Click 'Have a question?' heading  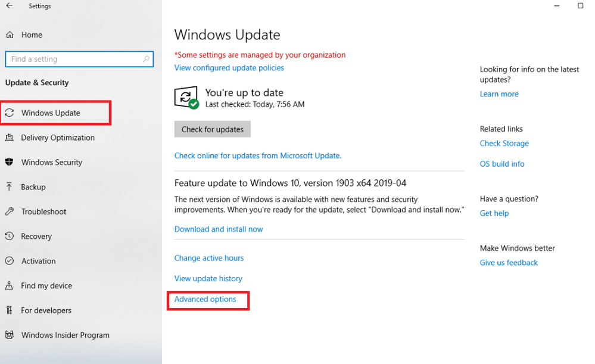(x=509, y=199)
